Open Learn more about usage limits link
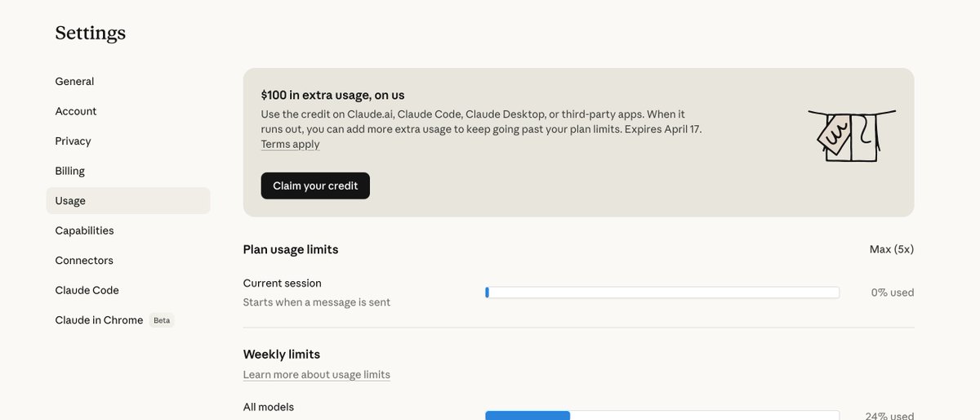Image resolution: width=980 pixels, height=420 pixels. [x=317, y=375]
